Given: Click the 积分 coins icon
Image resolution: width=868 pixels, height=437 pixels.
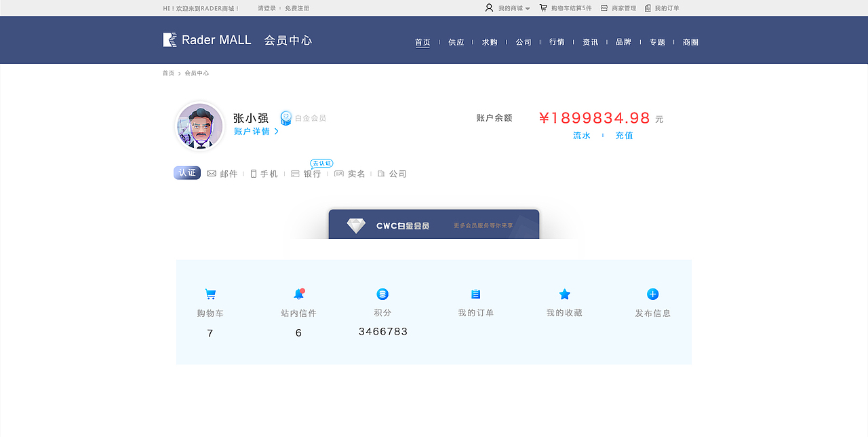Looking at the screenshot, I should (x=382, y=294).
